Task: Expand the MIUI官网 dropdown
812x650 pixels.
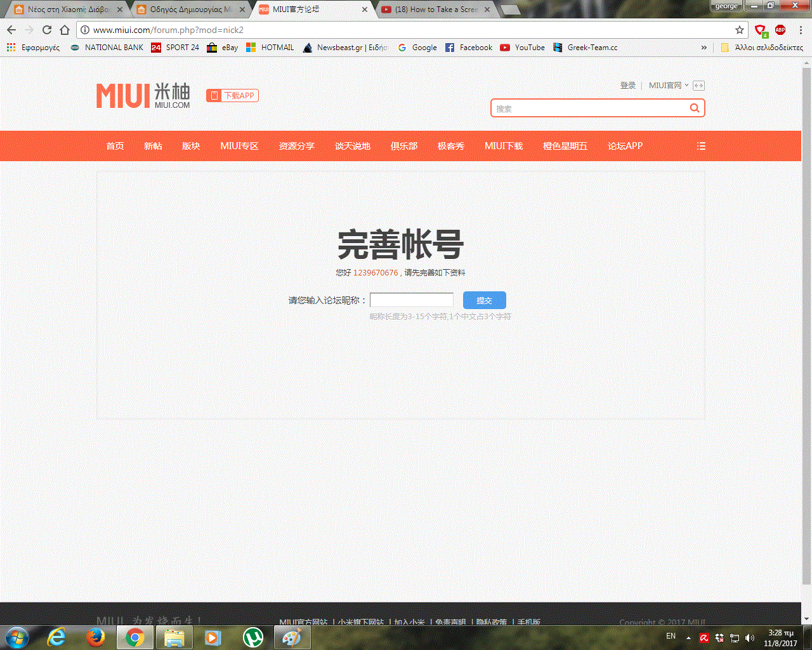Action: (669, 86)
